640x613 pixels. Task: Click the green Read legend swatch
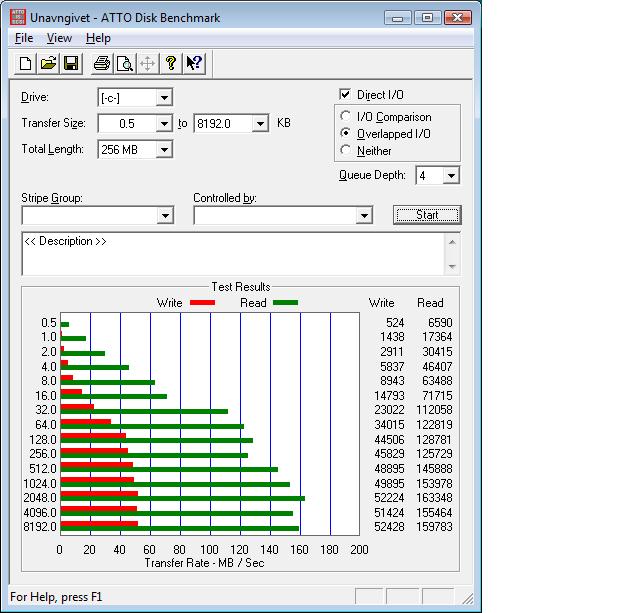point(285,303)
